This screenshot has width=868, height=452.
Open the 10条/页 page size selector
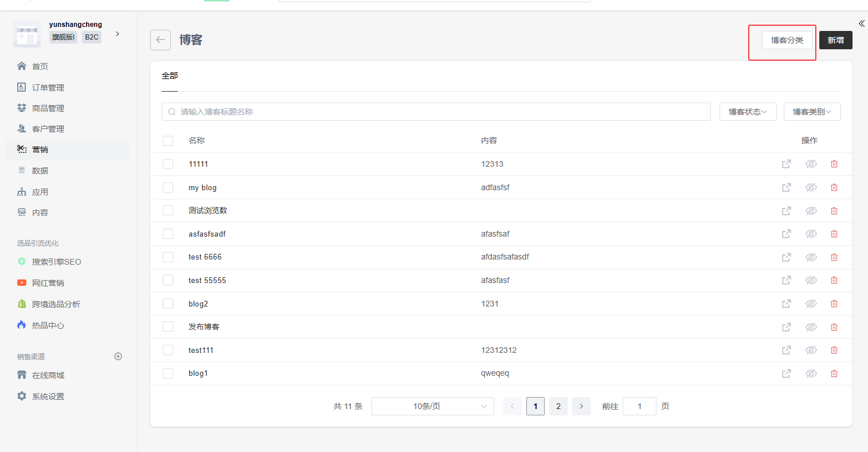click(x=432, y=406)
